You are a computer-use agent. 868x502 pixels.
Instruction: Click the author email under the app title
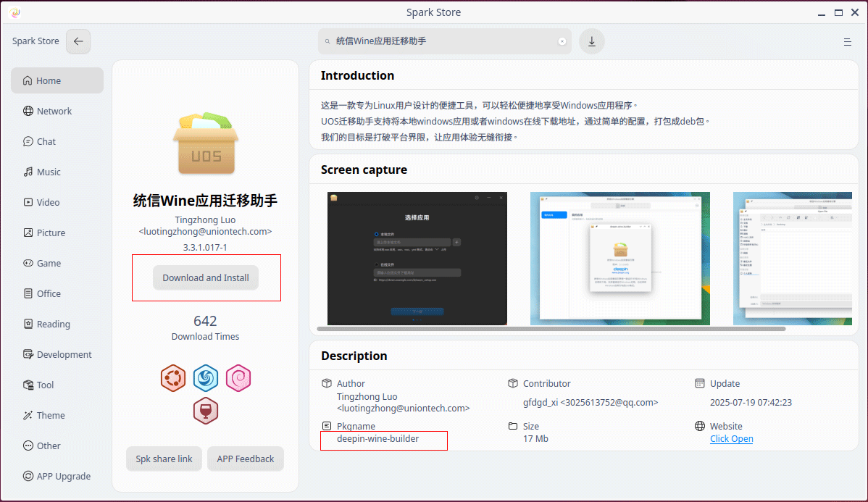(x=205, y=232)
